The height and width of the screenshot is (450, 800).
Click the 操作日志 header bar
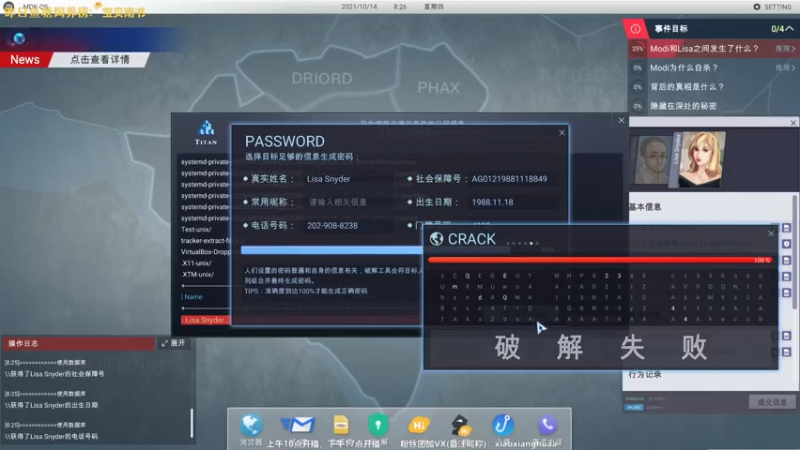pyautogui.click(x=78, y=343)
